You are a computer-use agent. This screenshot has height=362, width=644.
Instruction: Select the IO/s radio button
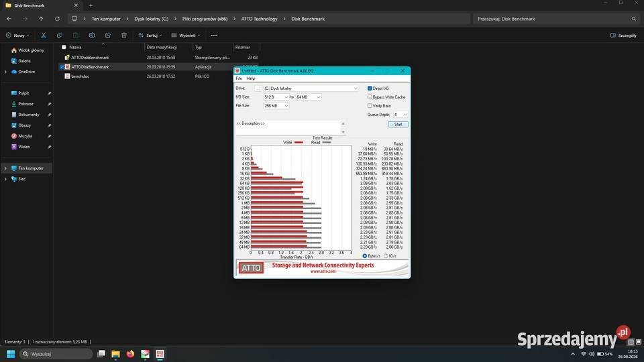point(386,256)
